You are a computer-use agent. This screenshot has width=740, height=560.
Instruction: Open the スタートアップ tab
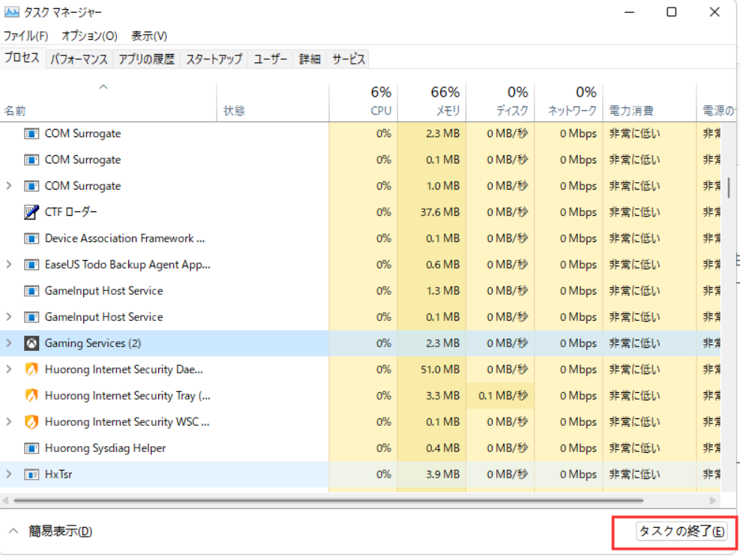[214, 59]
